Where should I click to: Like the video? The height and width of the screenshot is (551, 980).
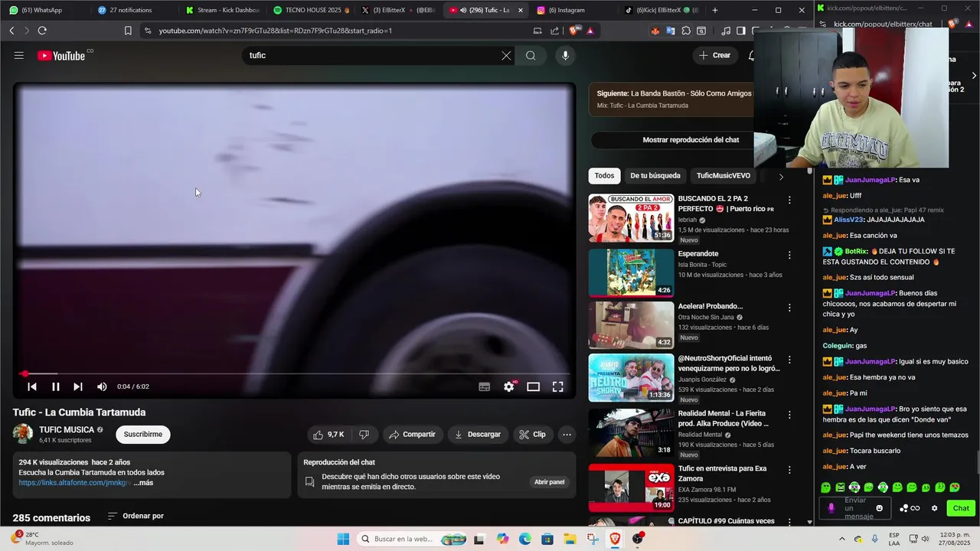point(328,434)
